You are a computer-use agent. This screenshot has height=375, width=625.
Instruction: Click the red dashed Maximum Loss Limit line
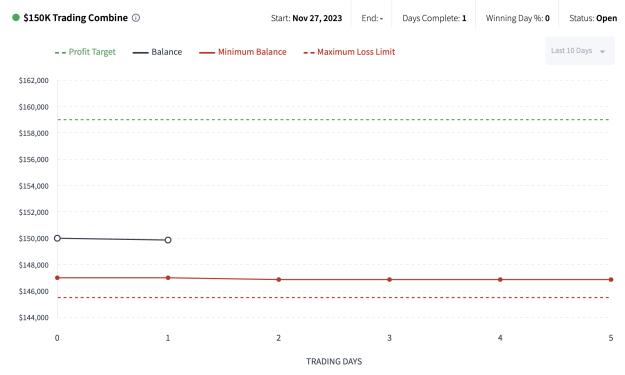(333, 298)
